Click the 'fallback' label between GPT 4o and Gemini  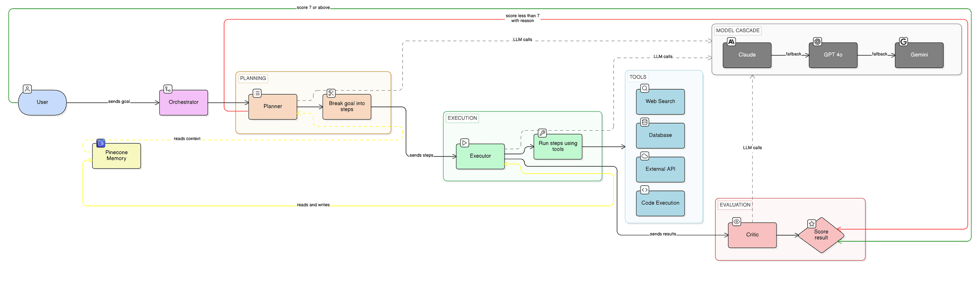tap(880, 54)
